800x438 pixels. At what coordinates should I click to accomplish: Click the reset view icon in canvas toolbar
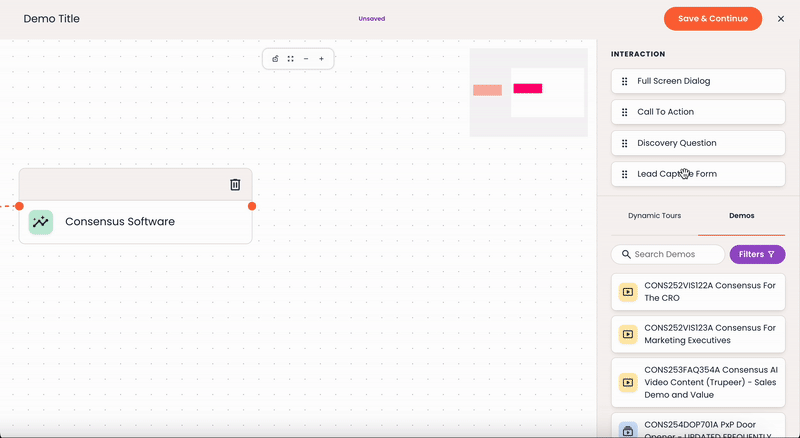click(275, 59)
